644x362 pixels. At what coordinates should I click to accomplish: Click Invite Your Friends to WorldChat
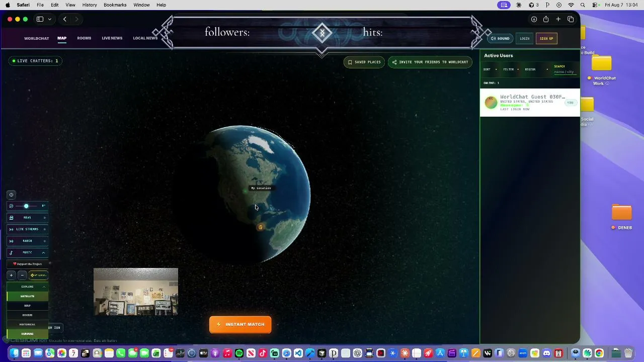[430, 62]
